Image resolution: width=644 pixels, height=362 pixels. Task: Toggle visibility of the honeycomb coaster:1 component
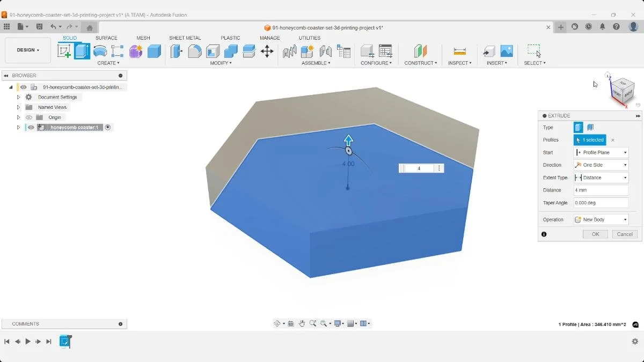(x=31, y=127)
